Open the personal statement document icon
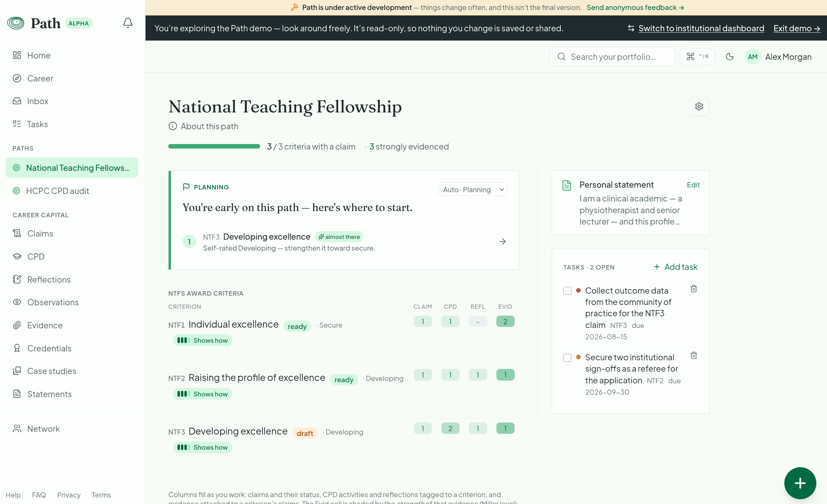The image size is (827, 504). tap(567, 185)
